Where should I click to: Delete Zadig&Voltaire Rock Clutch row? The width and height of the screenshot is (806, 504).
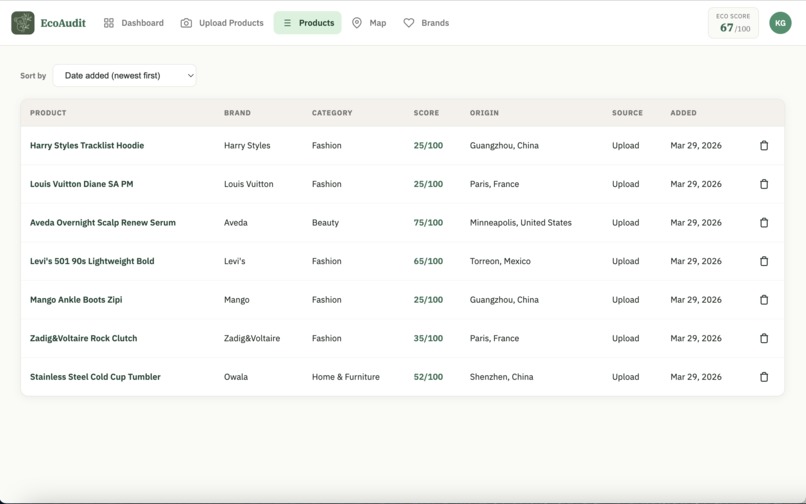point(764,338)
